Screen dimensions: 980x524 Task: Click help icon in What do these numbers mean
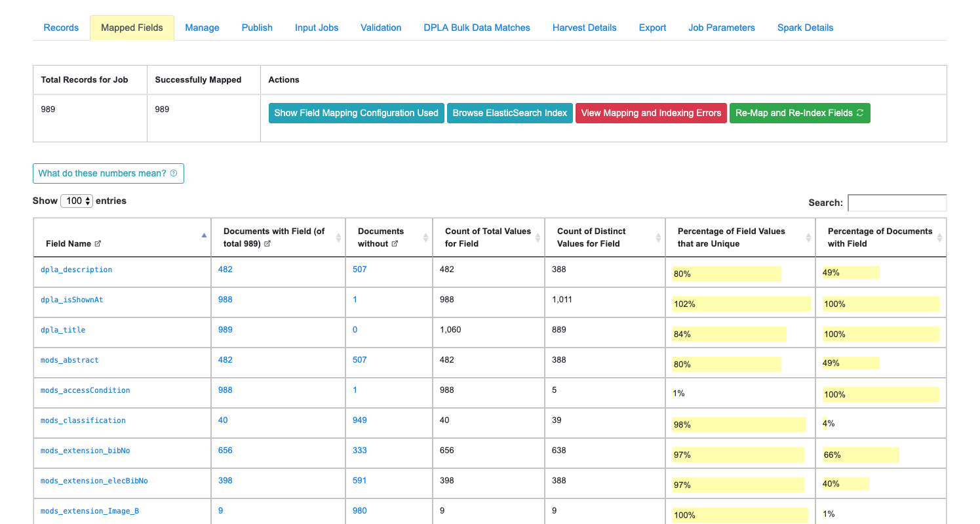click(x=174, y=174)
